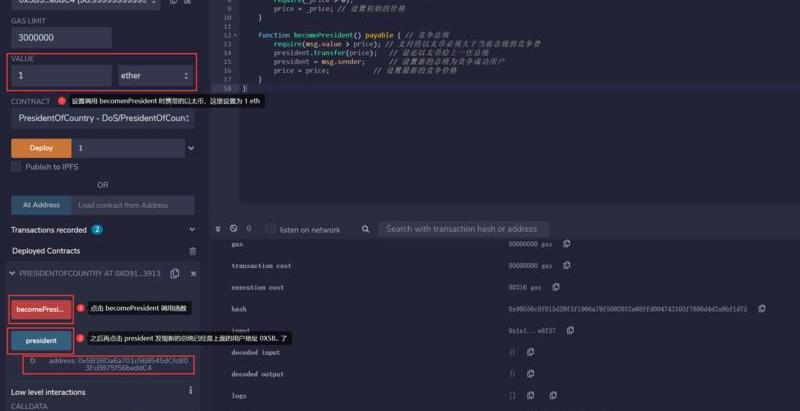
Task: Click the terminal search magnifier icon
Action: click(365, 229)
